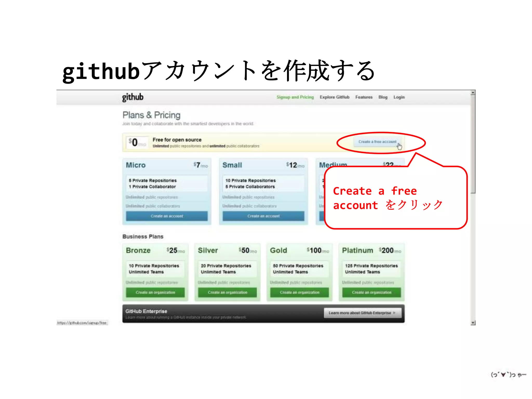
Task: Click the Create a free account button
Action: click(377, 142)
